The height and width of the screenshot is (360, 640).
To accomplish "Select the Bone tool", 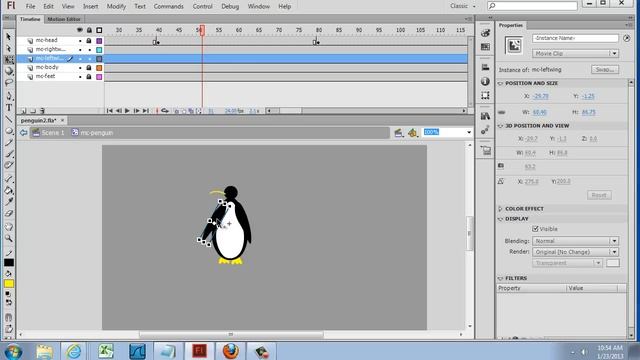I will tap(9, 179).
